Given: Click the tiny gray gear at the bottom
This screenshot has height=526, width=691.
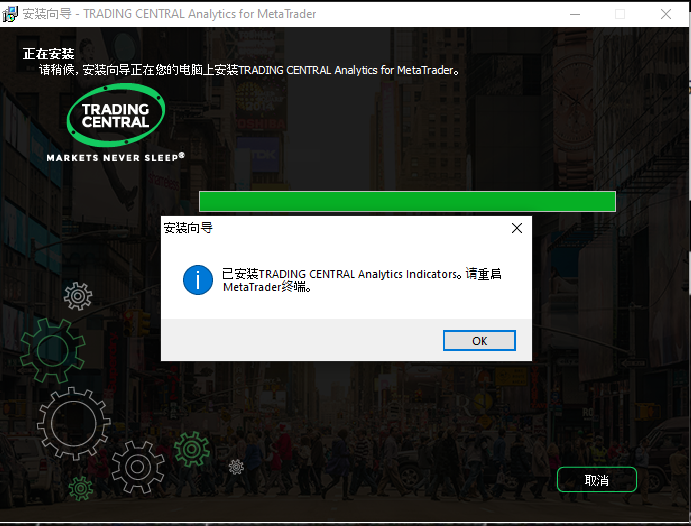Looking at the screenshot, I should pyautogui.click(x=236, y=466).
